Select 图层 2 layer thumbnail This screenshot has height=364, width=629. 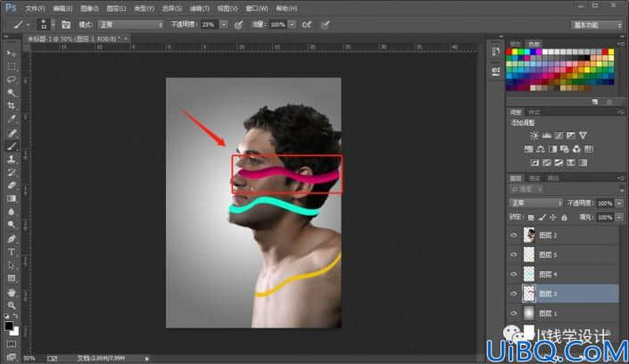click(x=529, y=236)
